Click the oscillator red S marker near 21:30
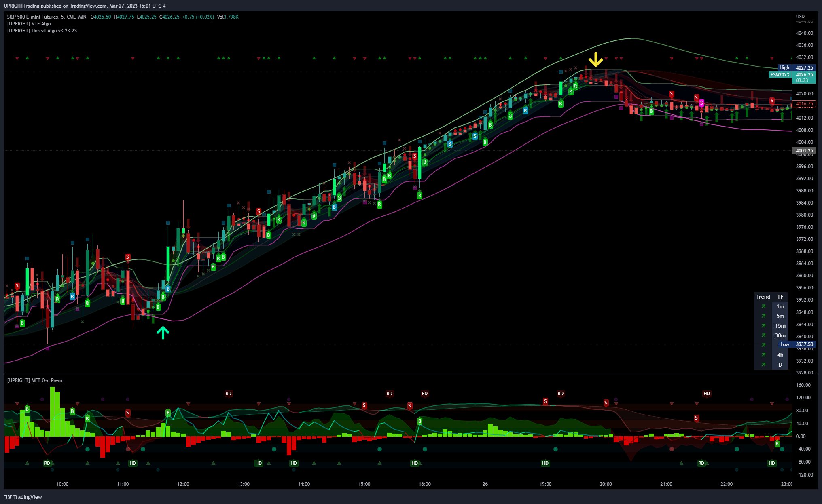This screenshot has width=822, height=504. [696, 418]
